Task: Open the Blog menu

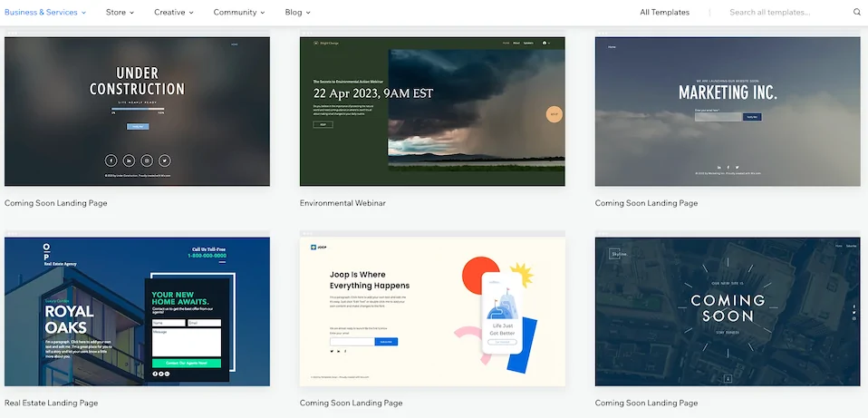Action: pyautogui.click(x=297, y=13)
